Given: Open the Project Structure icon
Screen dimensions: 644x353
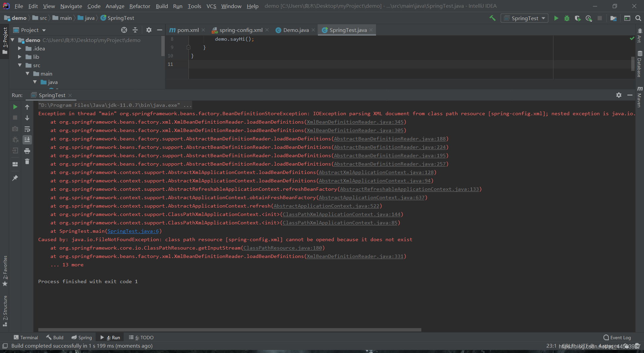Looking at the screenshot, I should pos(613,18).
